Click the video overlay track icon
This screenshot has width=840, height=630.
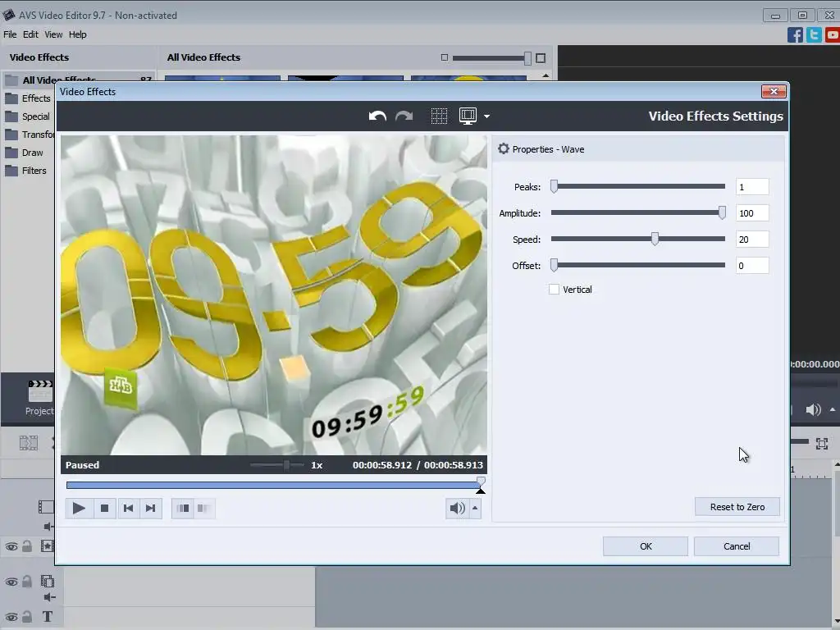48,582
